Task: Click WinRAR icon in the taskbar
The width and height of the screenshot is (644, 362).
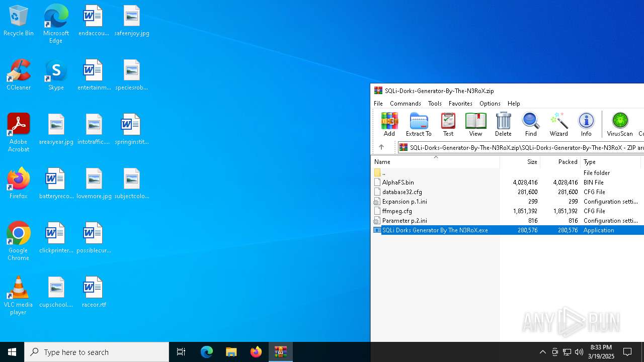Action: click(281, 352)
